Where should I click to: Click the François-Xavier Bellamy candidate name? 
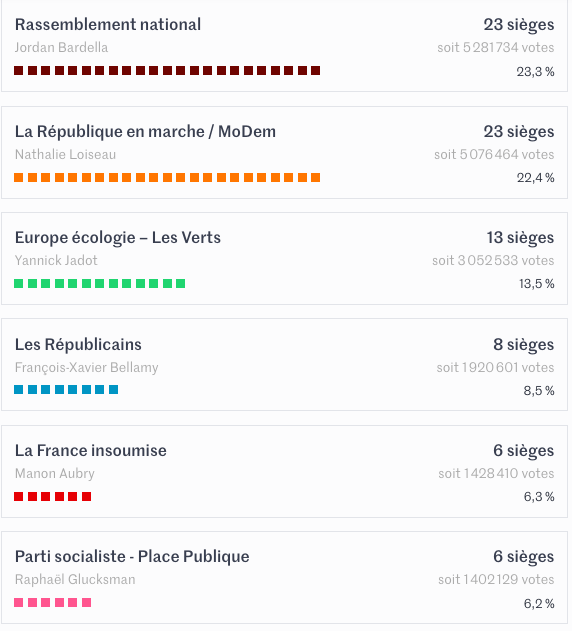87,367
